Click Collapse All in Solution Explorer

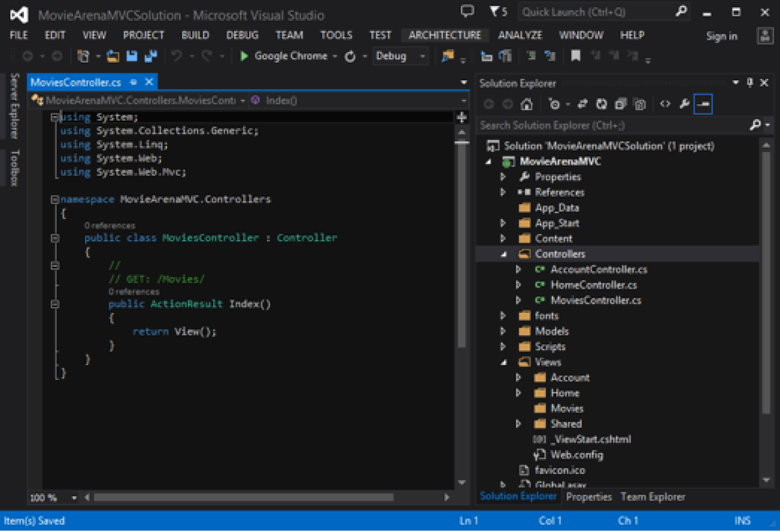pos(620,104)
